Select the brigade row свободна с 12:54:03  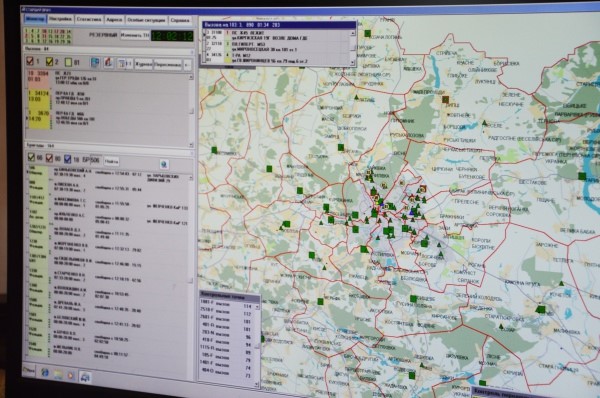tap(109, 175)
